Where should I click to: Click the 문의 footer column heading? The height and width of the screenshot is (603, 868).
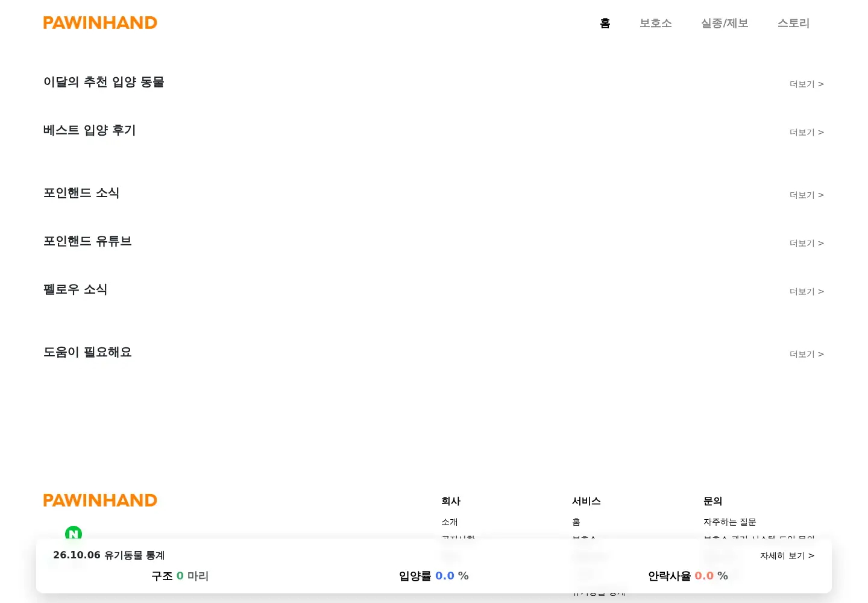click(713, 501)
